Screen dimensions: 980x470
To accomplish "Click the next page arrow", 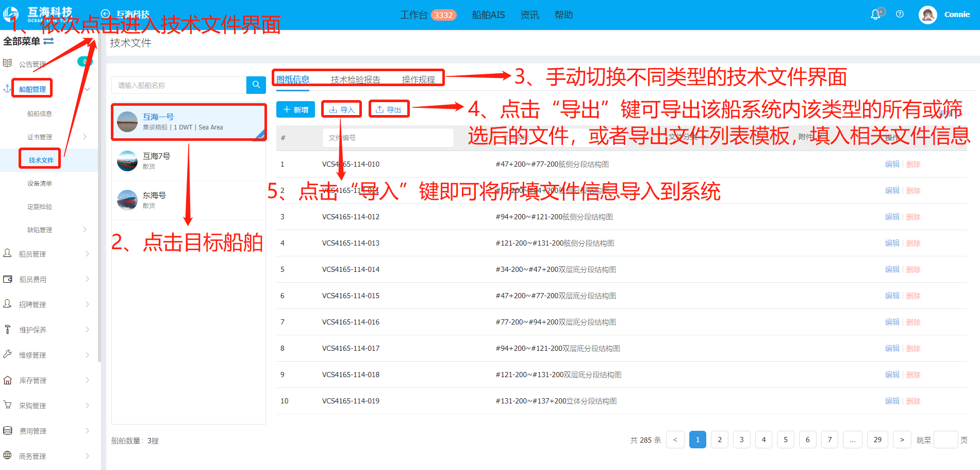I will tap(902, 440).
